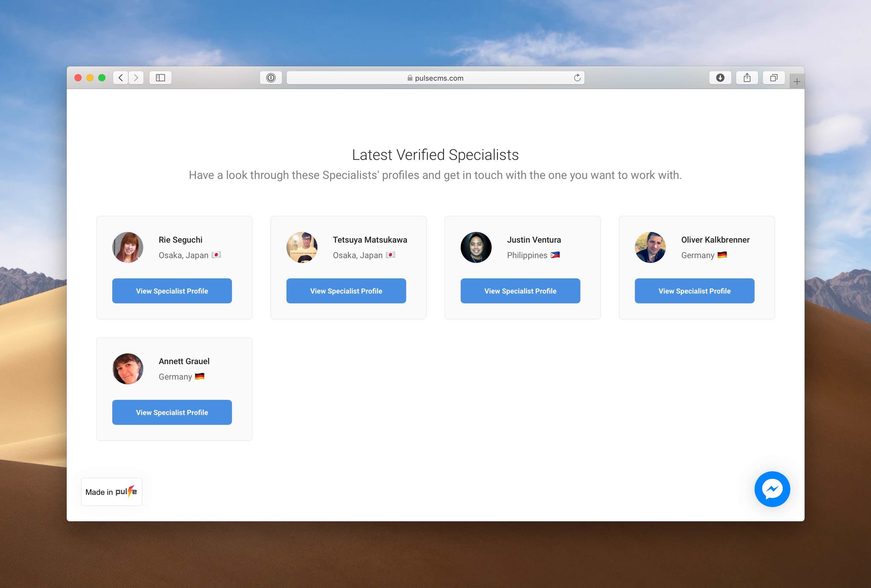
Task: Click Justin Ventura's avatar photo
Action: (476, 247)
